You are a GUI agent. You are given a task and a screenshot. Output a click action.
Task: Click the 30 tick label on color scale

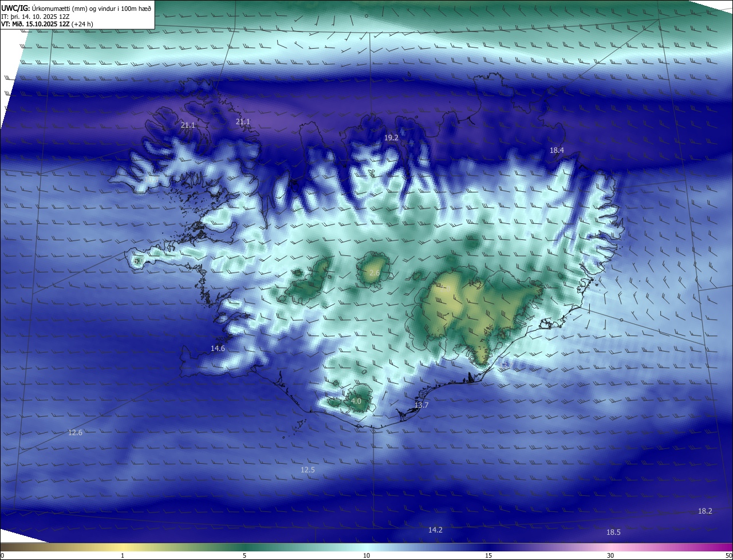tap(610, 555)
